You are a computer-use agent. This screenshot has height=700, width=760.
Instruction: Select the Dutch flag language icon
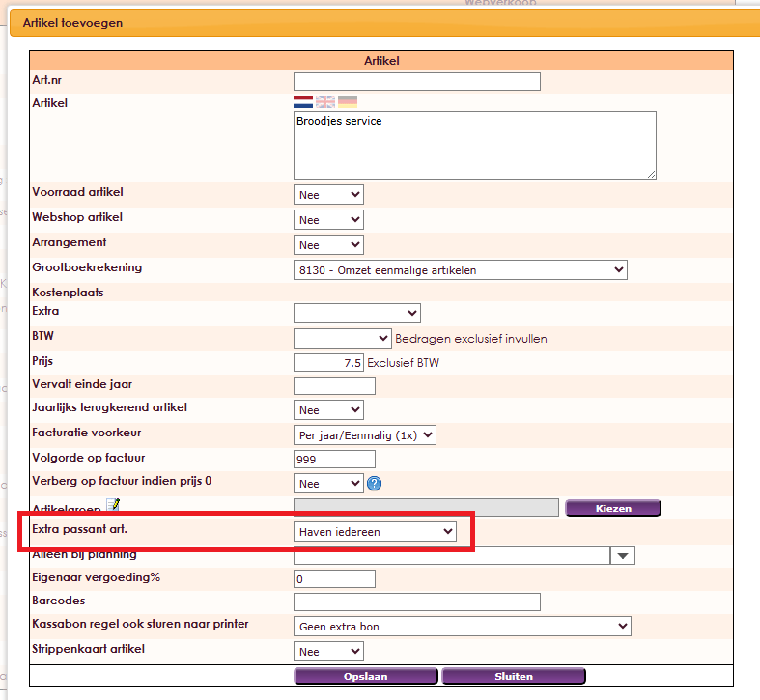(x=303, y=101)
